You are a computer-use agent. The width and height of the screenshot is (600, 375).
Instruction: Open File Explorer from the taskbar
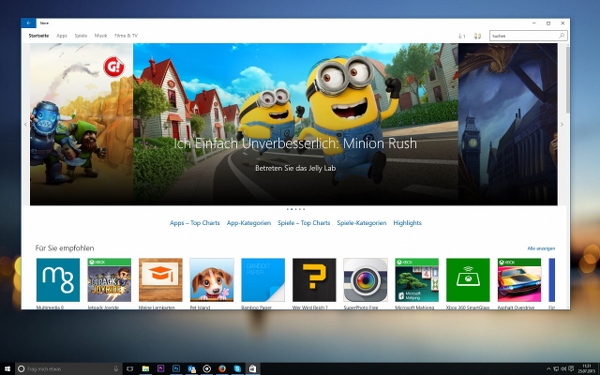pyautogui.click(x=145, y=369)
